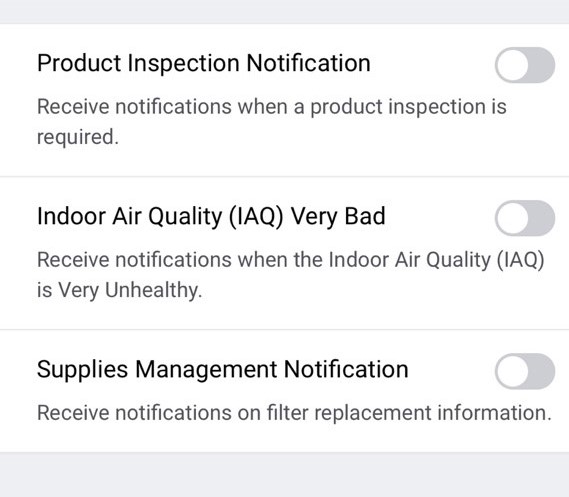Click white knob of Product Inspection switch
The width and height of the screenshot is (569, 497).
(513, 65)
